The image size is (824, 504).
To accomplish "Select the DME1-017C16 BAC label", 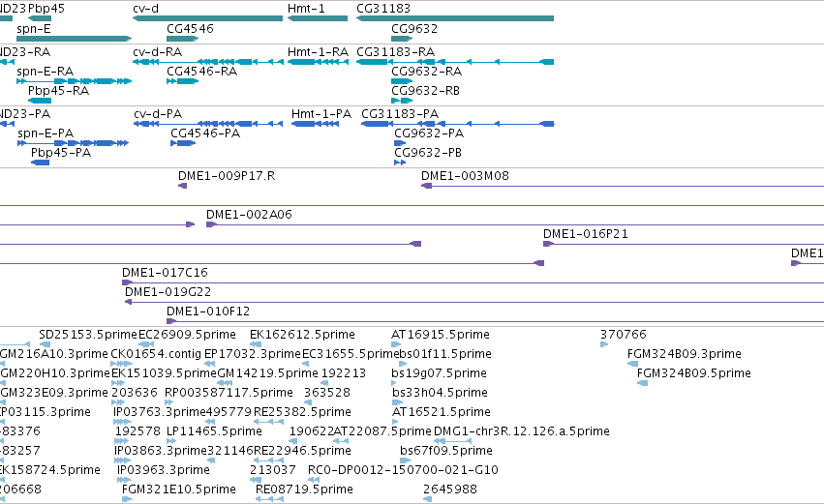I will tap(165, 273).
